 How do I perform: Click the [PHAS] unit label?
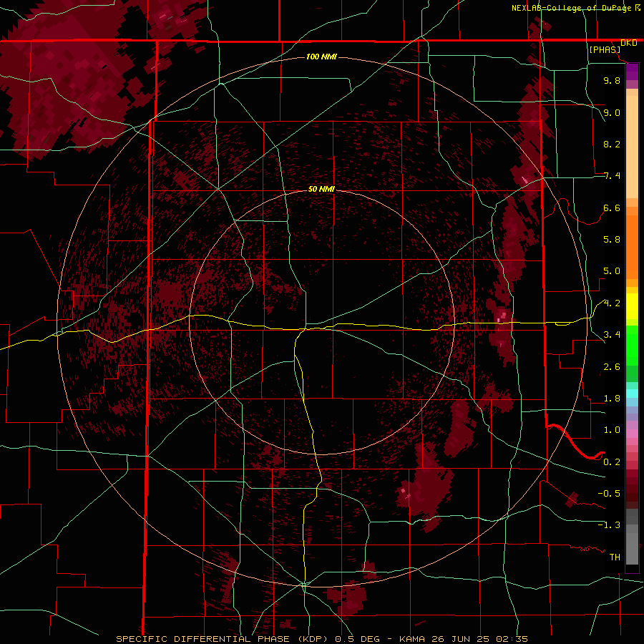[x=605, y=49]
